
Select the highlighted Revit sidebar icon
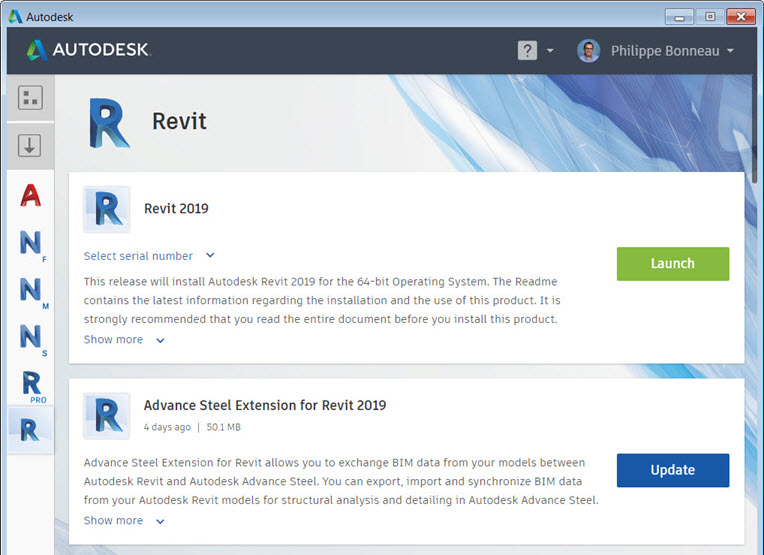(30, 430)
